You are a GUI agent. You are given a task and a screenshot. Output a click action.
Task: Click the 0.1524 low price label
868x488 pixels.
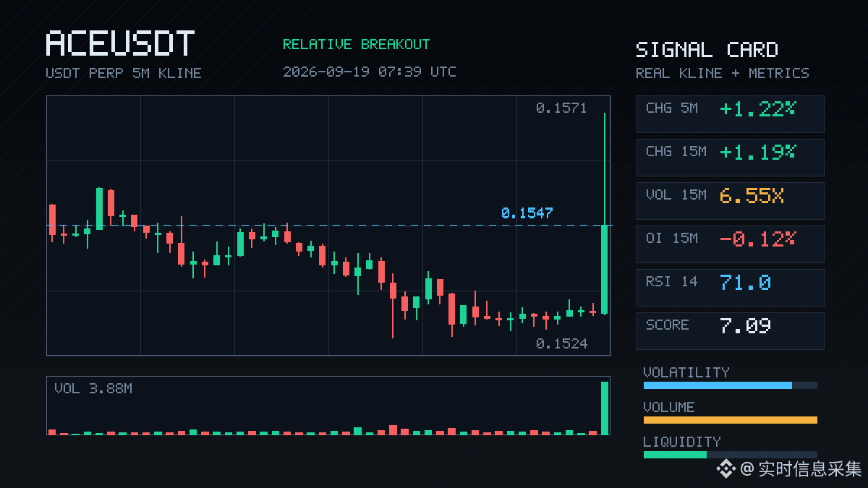[x=561, y=344]
